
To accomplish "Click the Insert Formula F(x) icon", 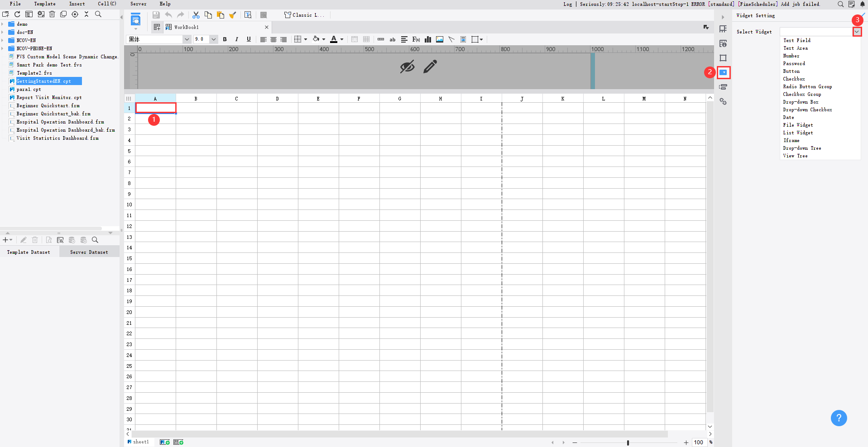I will [416, 39].
